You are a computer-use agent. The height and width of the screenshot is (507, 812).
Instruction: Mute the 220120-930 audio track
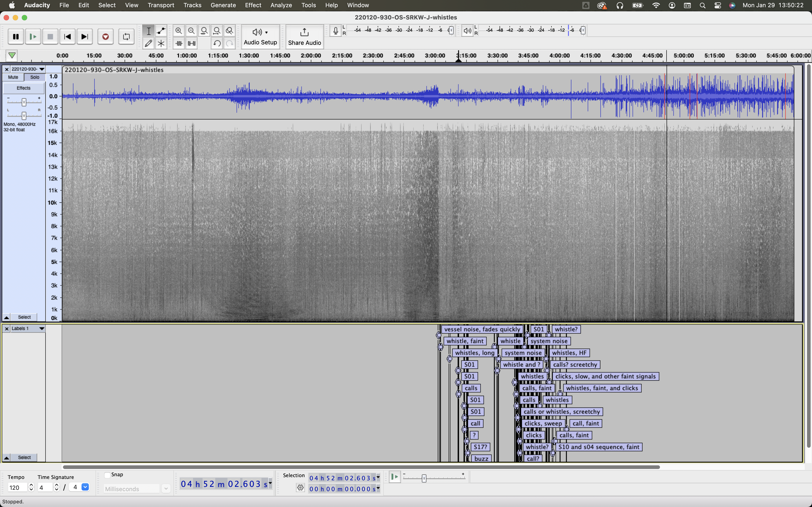point(13,77)
